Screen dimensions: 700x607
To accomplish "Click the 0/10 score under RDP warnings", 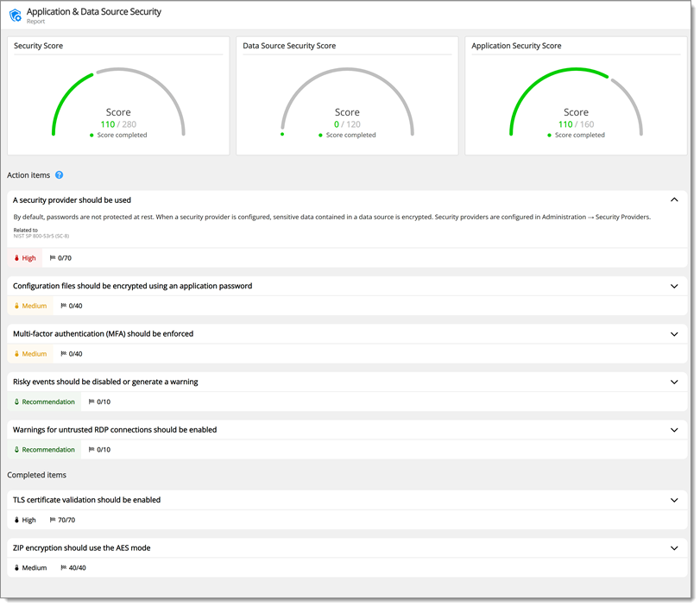I will (104, 450).
